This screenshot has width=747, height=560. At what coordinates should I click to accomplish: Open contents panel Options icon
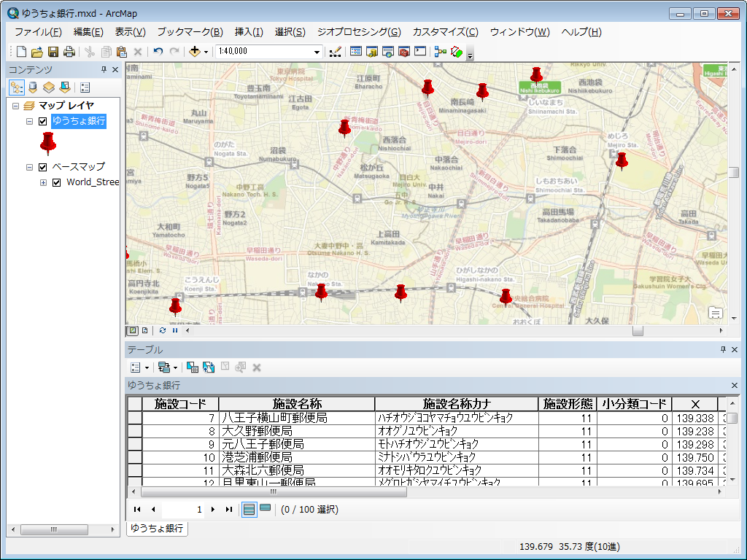(85, 87)
